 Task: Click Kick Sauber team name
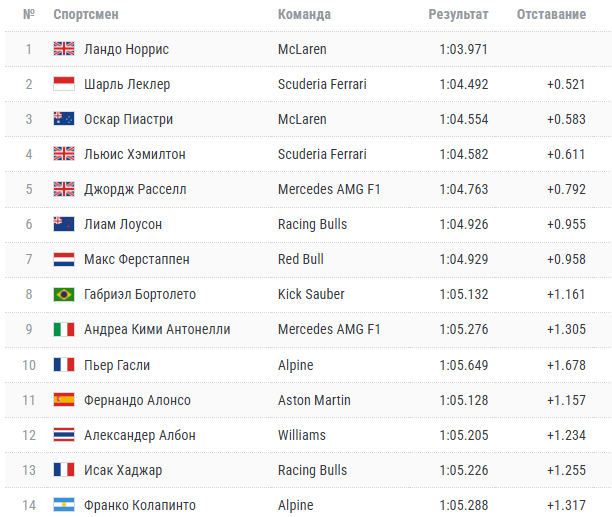(311, 294)
